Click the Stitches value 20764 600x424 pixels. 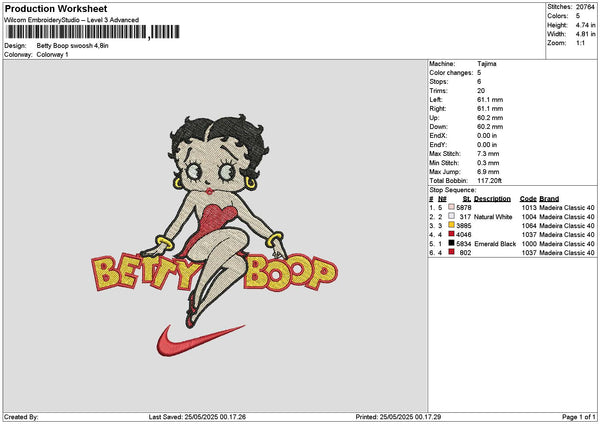coord(585,7)
